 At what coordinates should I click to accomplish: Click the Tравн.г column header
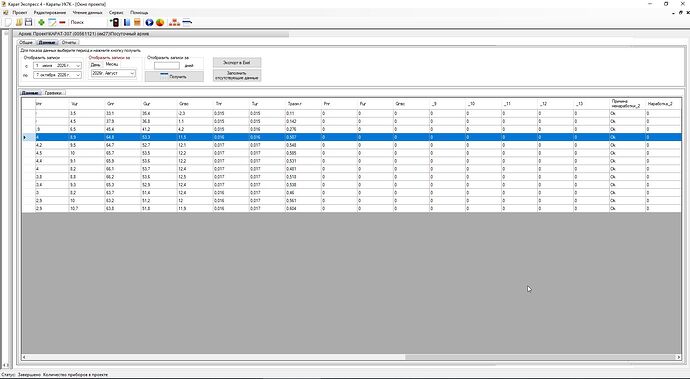pyautogui.click(x=303, y=104)
